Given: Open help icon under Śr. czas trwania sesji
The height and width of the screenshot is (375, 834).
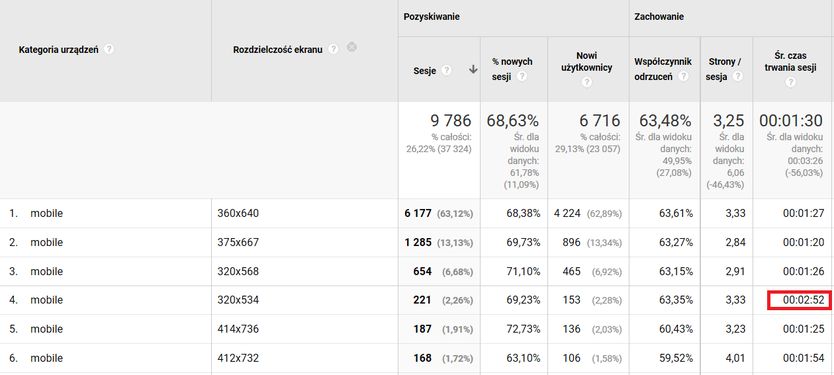Looking at the screenshot, I should (791, 82).
